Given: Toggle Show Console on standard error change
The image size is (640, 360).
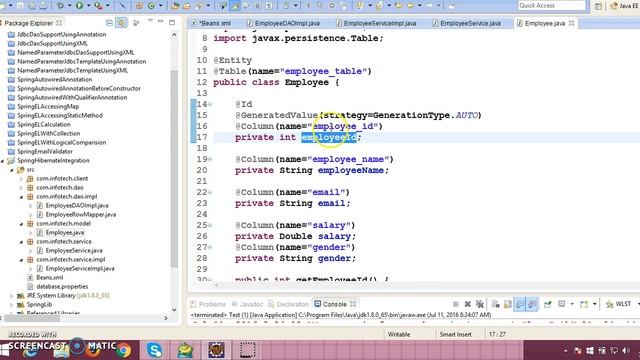Looking at the screenshot, I should pos(532,304).
